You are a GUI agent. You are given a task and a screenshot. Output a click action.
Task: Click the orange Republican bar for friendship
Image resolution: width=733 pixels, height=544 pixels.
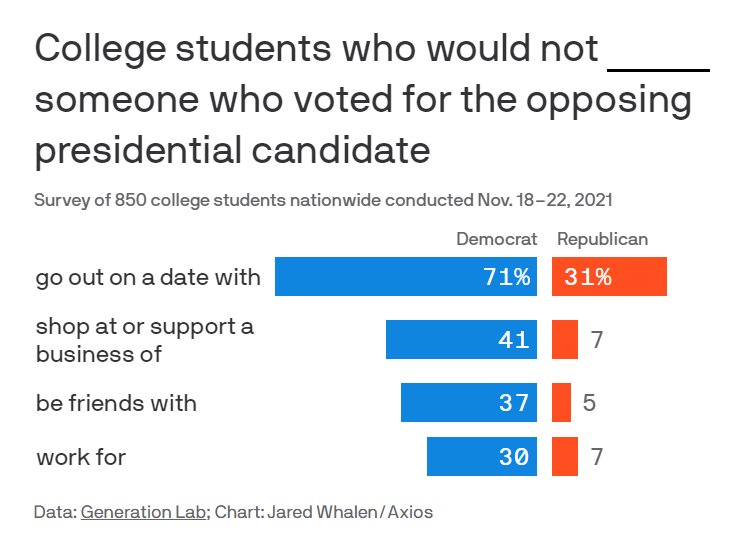tap(561, 403)
